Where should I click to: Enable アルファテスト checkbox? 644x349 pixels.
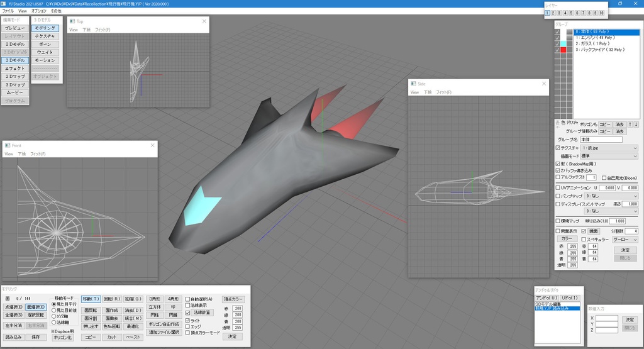click(558, 177)
